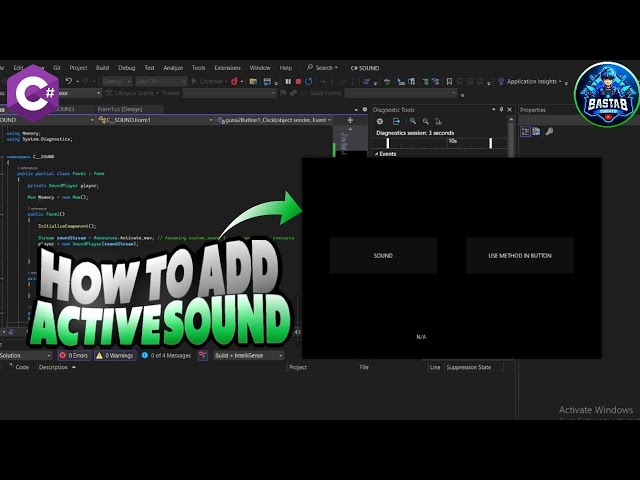Click the editor split-window plus icon
This screenshot has width=640, height=480.
350,120
